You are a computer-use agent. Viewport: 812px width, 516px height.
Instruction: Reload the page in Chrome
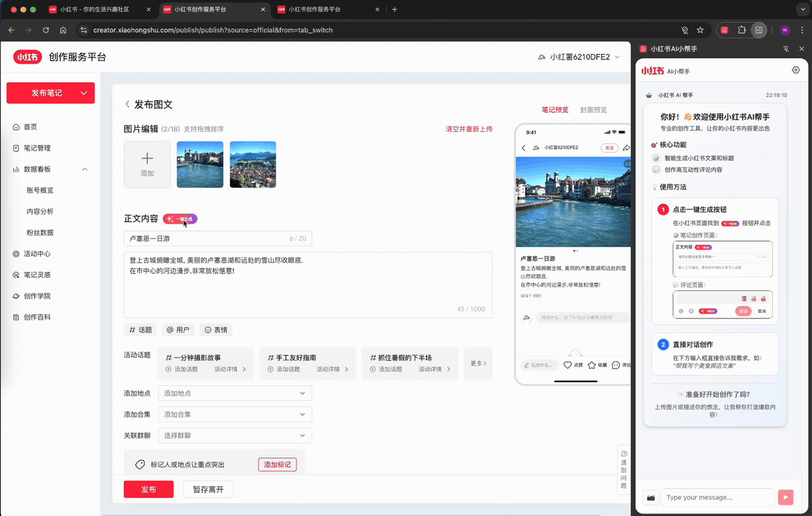[46, 30]
